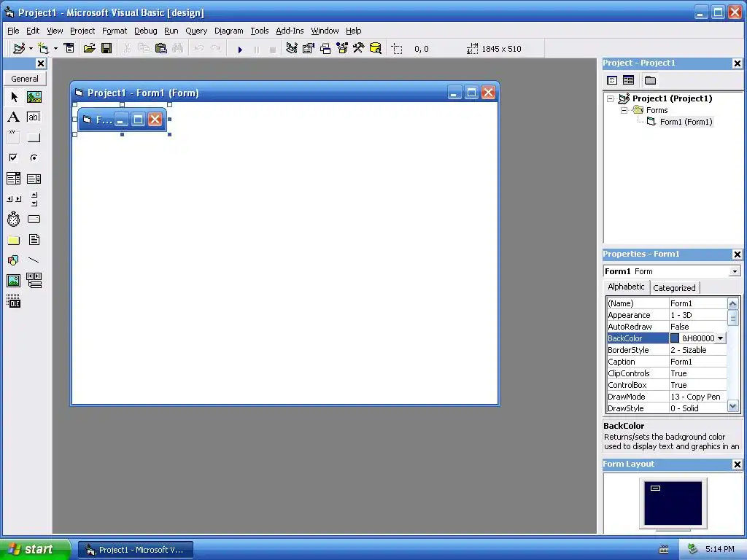Select the Pointer tool in toolbox

(14, 97)
